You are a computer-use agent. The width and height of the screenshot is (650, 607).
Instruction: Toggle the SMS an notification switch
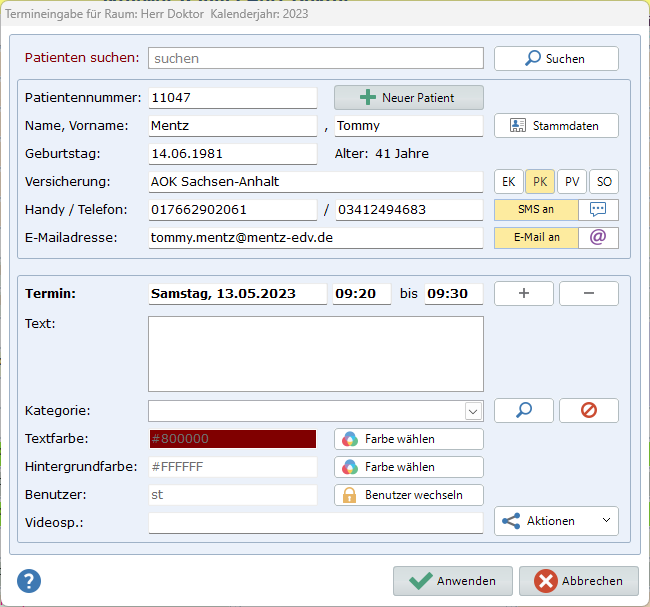[536, 210]
